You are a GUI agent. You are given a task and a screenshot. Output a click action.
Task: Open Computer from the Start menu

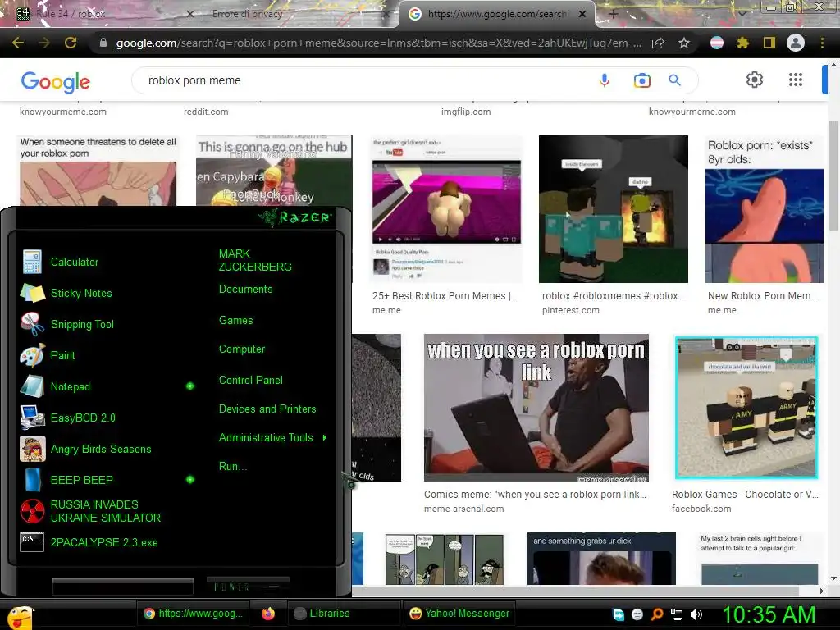pyautogui.click(x=242, y=349)
